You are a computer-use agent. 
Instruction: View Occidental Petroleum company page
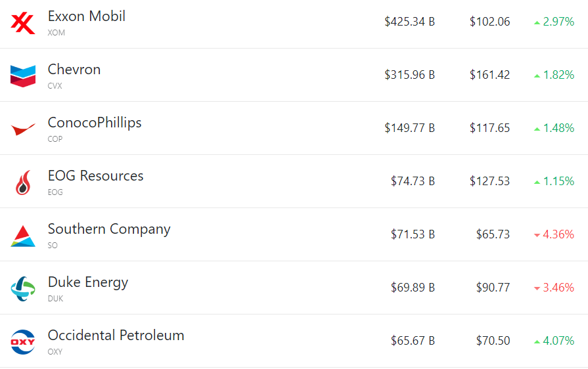[116, 336]
